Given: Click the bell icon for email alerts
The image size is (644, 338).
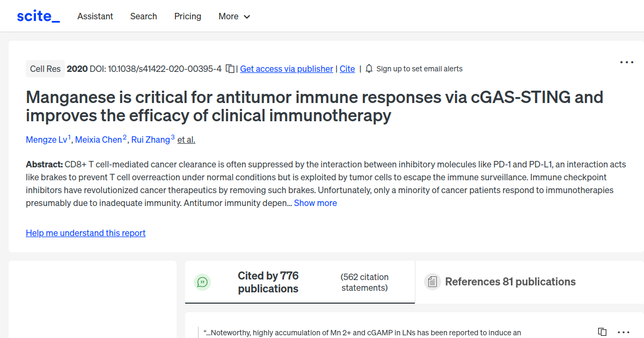Looking at the screenshot, I should pos(369,69).
